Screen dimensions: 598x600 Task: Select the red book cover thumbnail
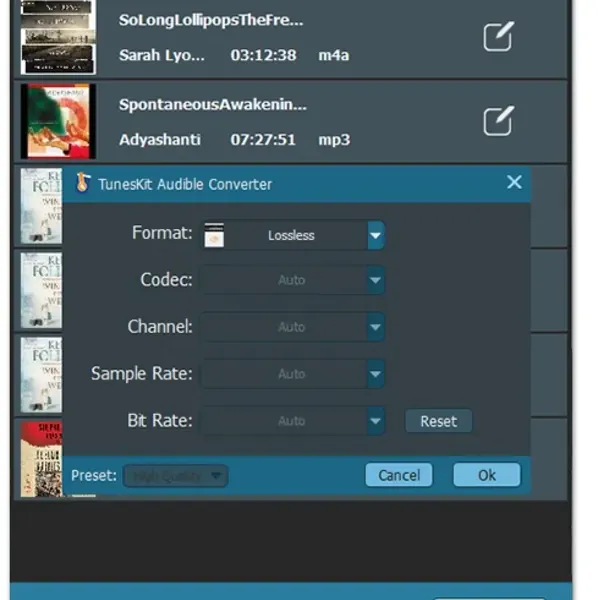(x=41, y=459)
